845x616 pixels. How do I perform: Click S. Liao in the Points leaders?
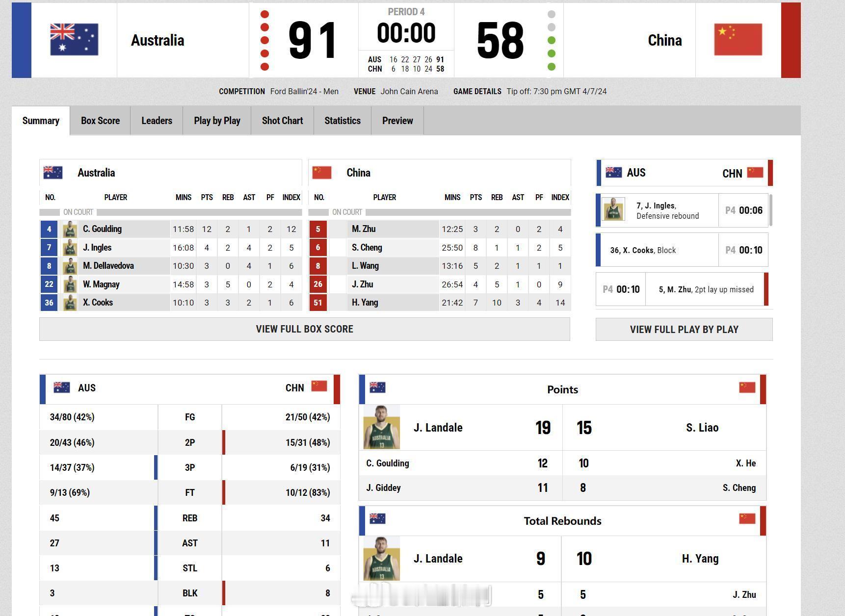click(x=702, y=428)
